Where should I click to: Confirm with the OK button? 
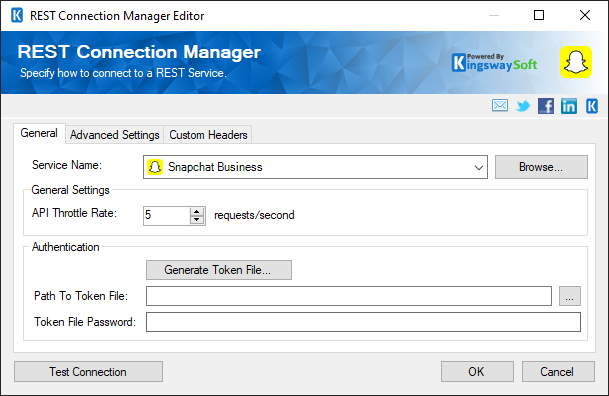pos(477,372)
